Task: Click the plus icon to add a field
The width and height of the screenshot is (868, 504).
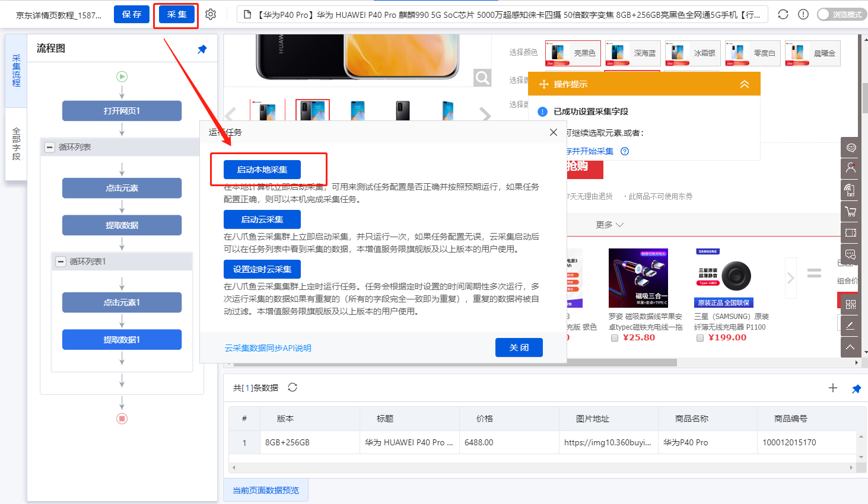Action: [x=833, y=388]
